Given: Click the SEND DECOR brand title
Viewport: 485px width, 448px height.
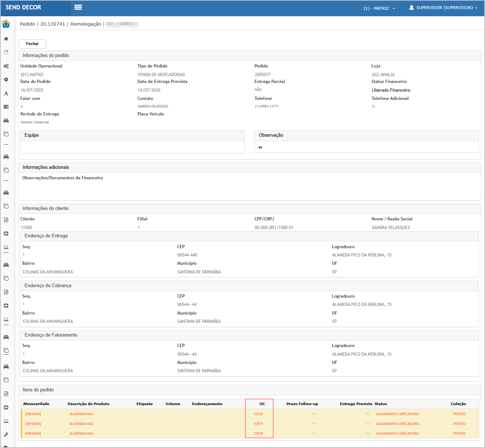Looking at the screenshot, I should click(23, 8).
